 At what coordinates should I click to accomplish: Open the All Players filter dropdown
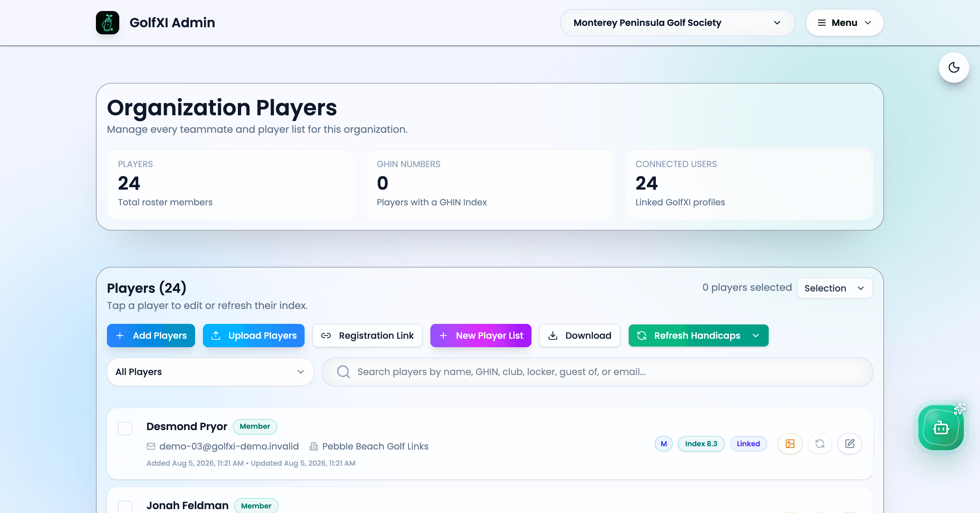210,371
